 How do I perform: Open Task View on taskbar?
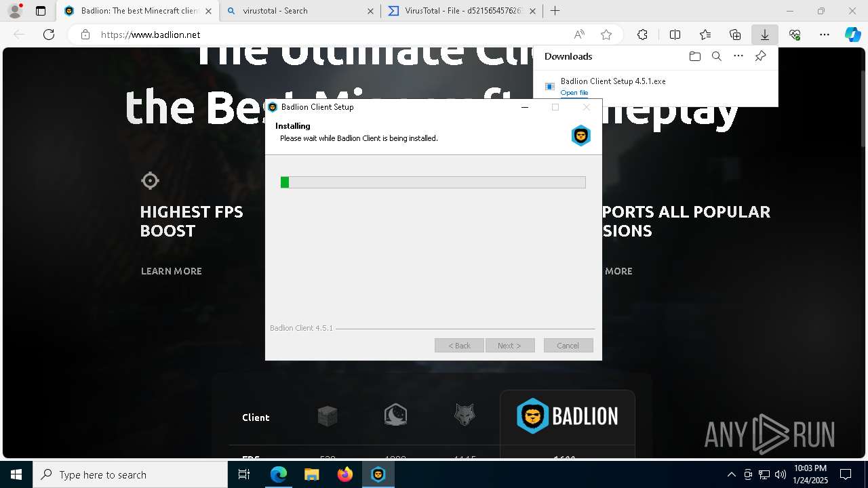point(245,474)
